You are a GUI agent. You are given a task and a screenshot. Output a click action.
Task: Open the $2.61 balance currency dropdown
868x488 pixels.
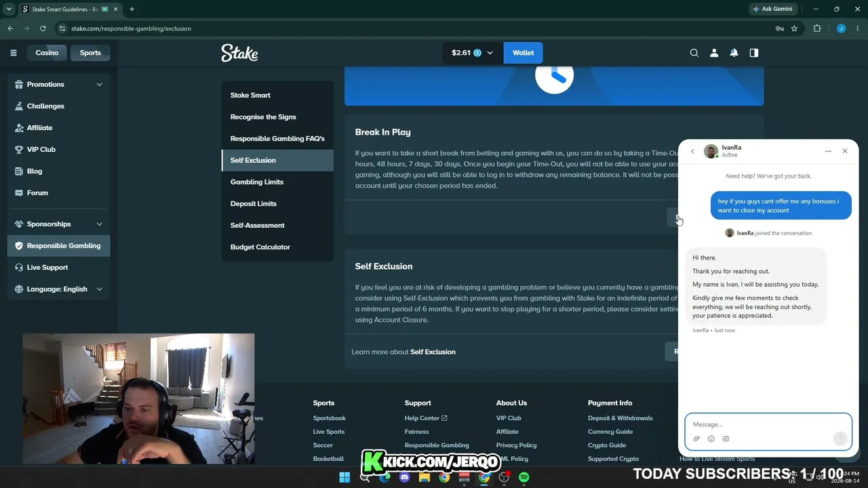coord(473,53)
